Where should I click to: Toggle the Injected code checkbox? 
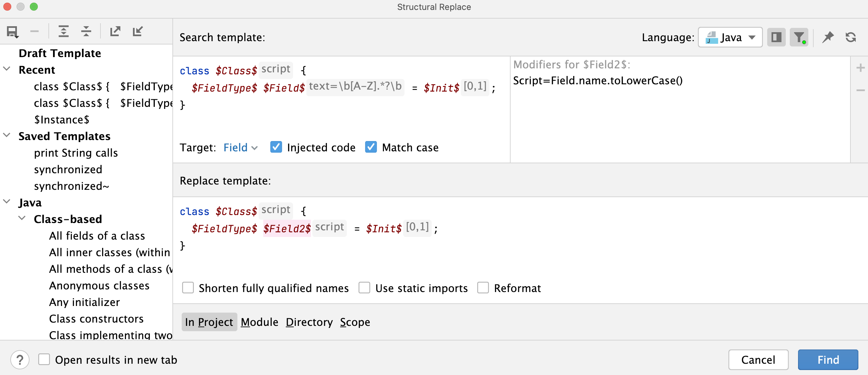coord(276,148)
